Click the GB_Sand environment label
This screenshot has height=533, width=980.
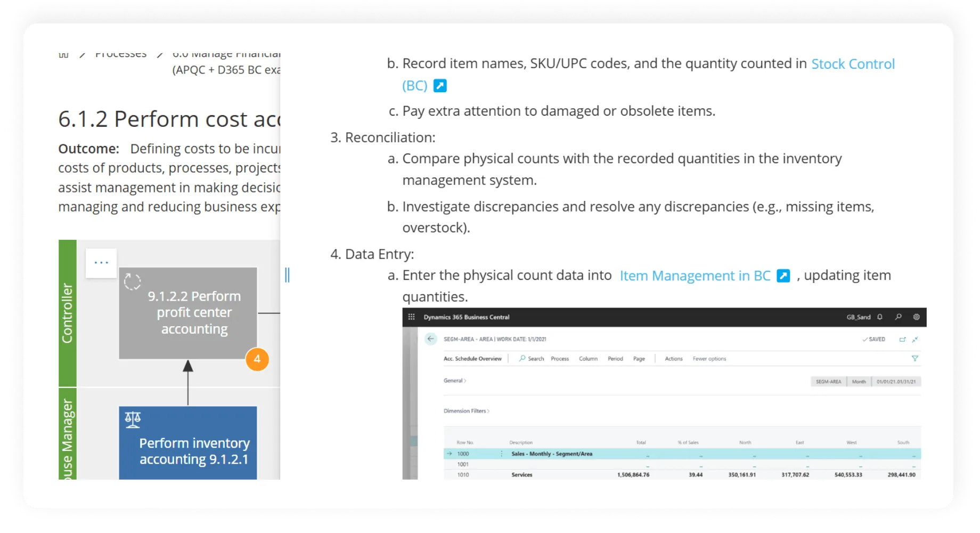(859, 317)
